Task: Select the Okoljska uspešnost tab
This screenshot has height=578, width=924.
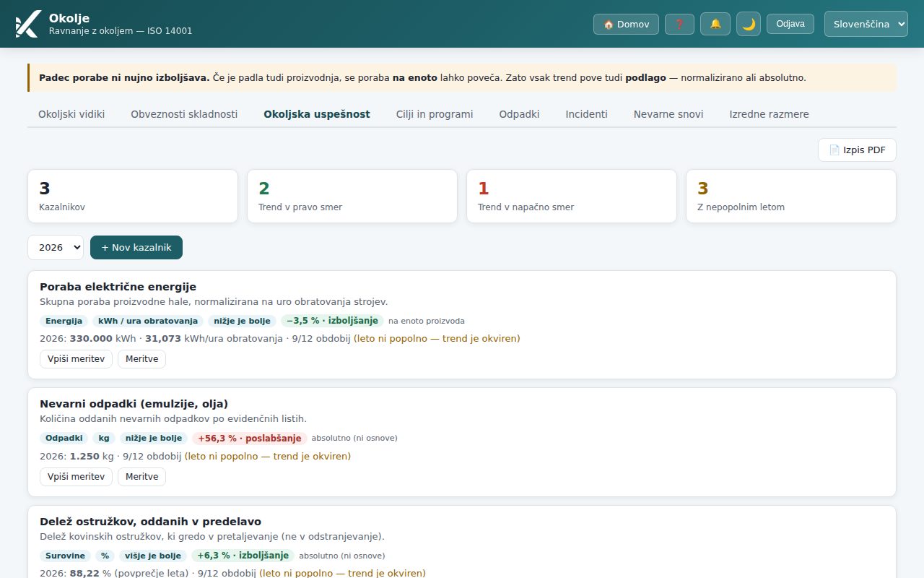Action: (x=317, y=114)
